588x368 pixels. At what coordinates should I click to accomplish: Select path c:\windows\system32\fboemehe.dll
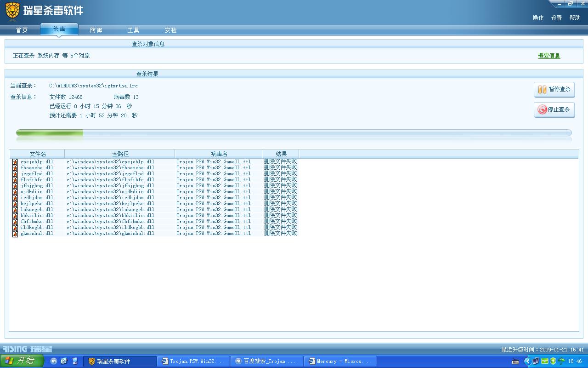point(110,168)
